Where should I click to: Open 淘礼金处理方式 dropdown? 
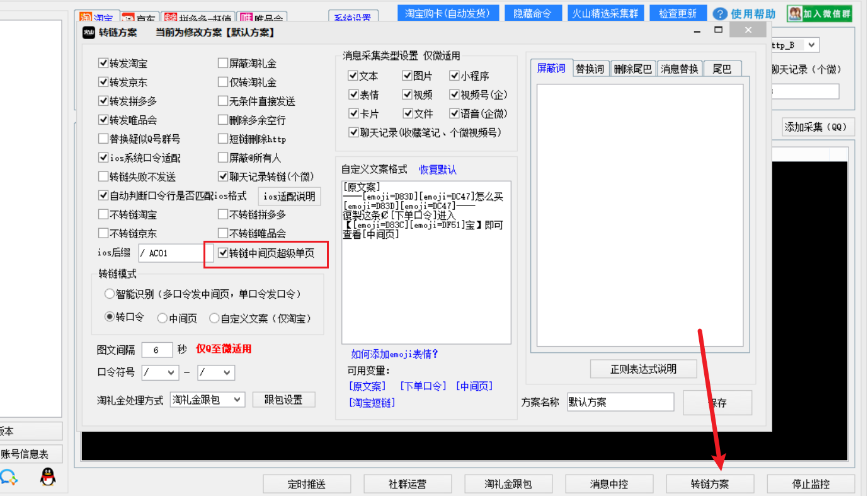[207, 400]
